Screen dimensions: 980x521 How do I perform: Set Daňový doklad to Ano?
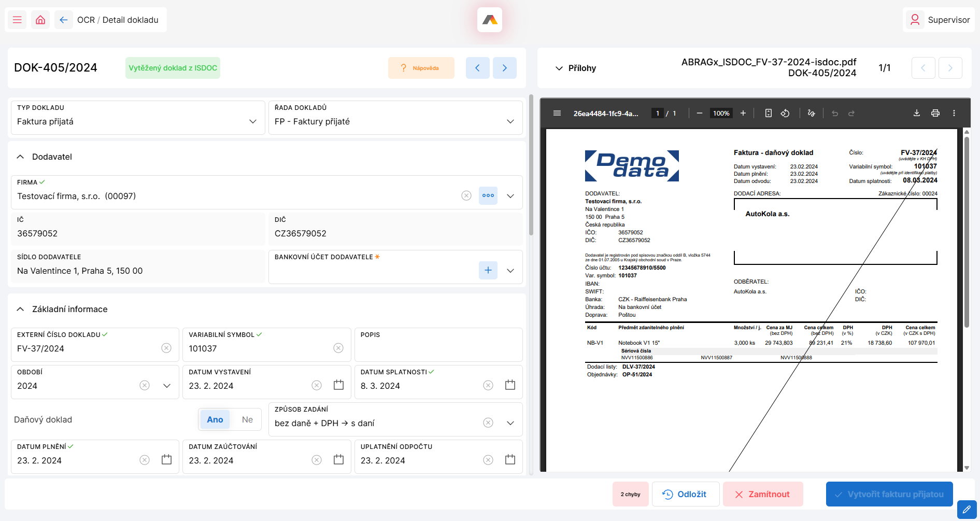(x=215, y=419)
